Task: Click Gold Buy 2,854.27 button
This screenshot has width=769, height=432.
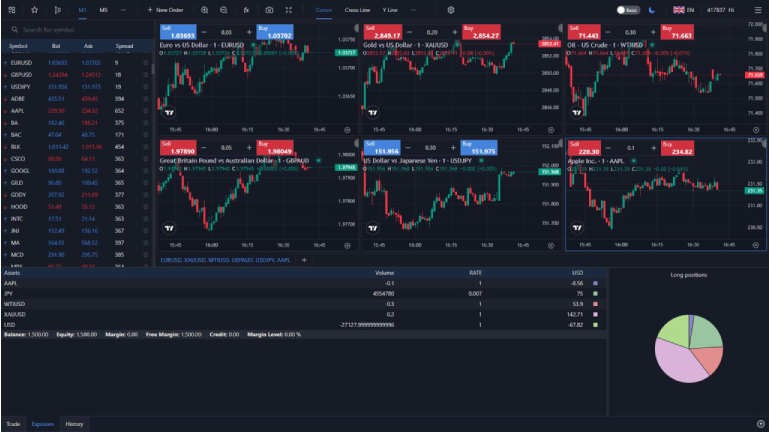Action: [x=482, y=32]
